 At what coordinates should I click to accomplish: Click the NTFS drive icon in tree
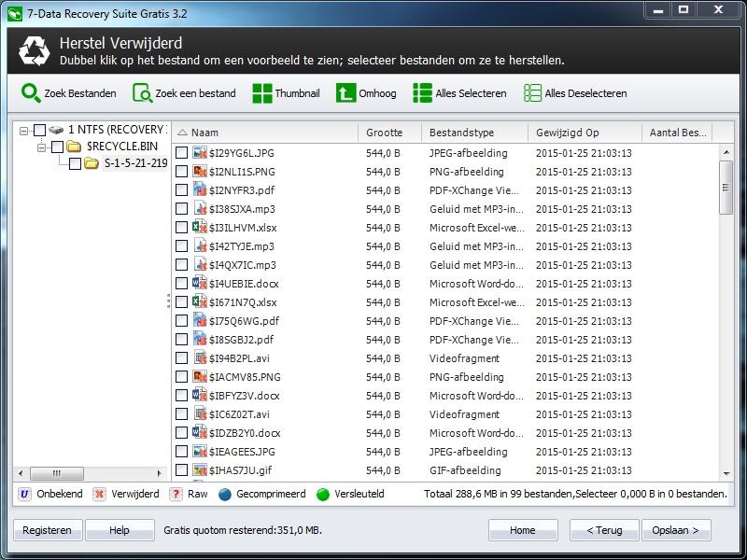tap(56, 130)
